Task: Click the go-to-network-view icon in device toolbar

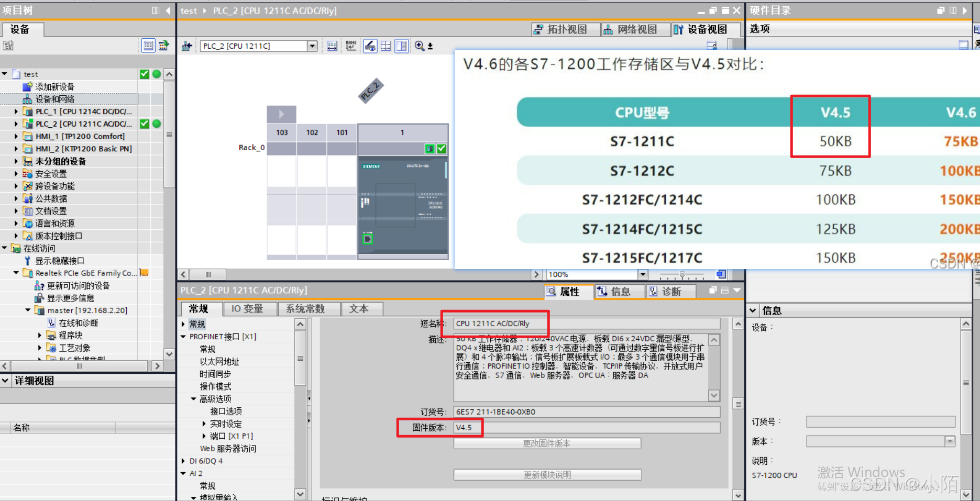Action: pos(187,46)
